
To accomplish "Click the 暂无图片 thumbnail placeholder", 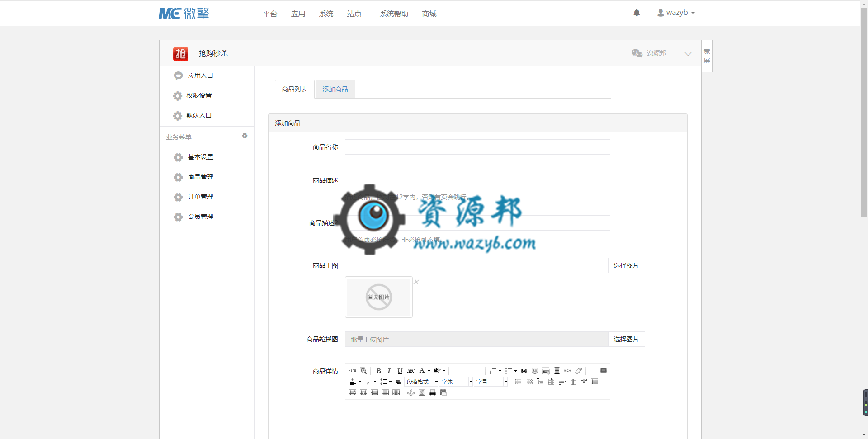I will click(x=379, y=297).
